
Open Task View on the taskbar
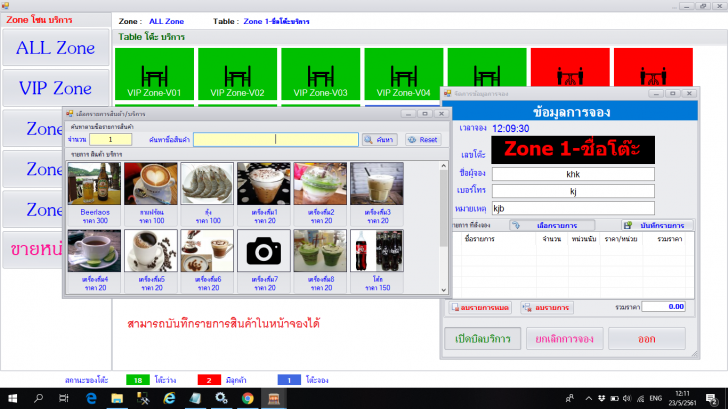(64, 398)
